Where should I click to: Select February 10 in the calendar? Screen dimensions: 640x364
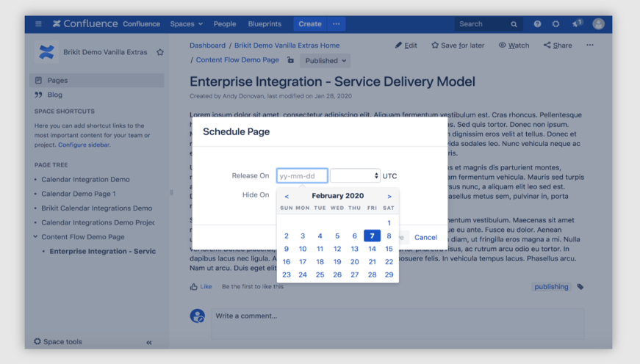coord(303,249)
